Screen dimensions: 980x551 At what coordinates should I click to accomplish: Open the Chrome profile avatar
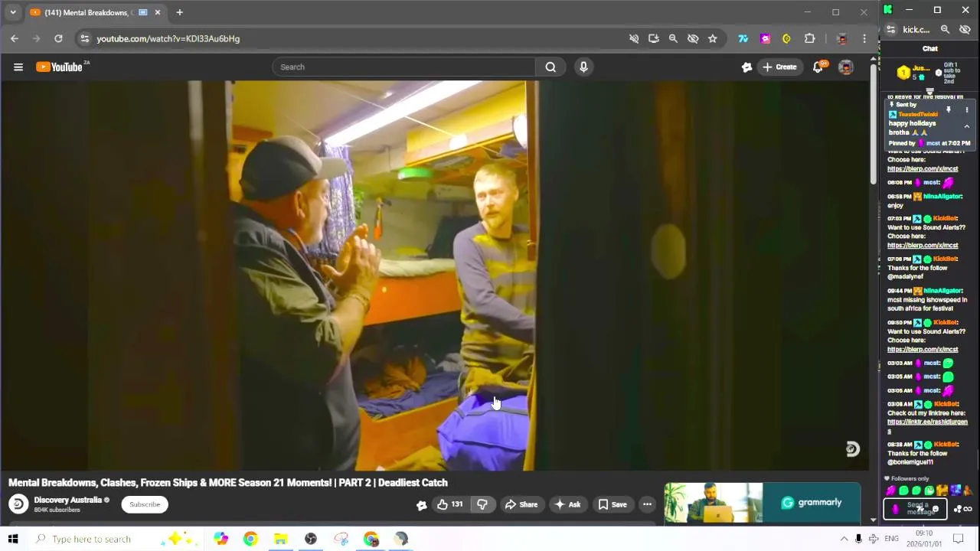pyautogui.click(x=842, y=38)
